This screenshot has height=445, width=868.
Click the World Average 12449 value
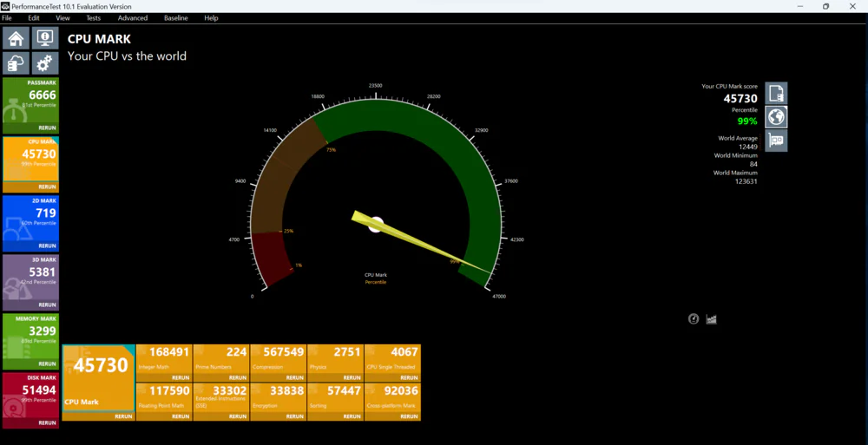coord(748,147)
